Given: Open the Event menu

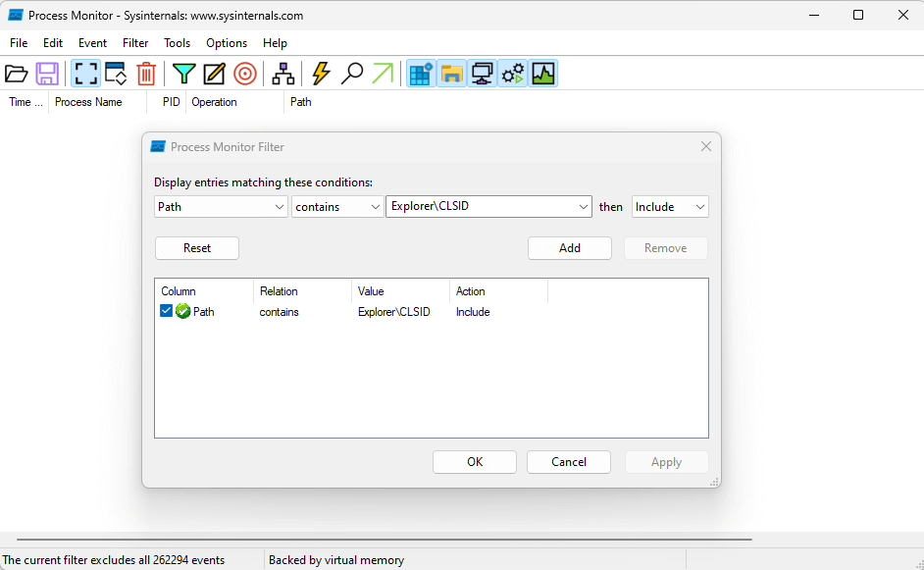Looking at the screenshot, I should tap(92, 43).
